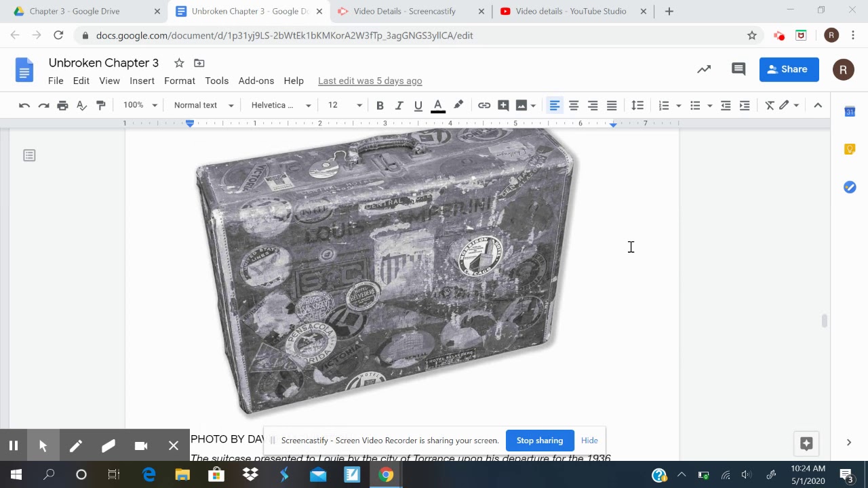Open line spacing options

tap(637, 105)
